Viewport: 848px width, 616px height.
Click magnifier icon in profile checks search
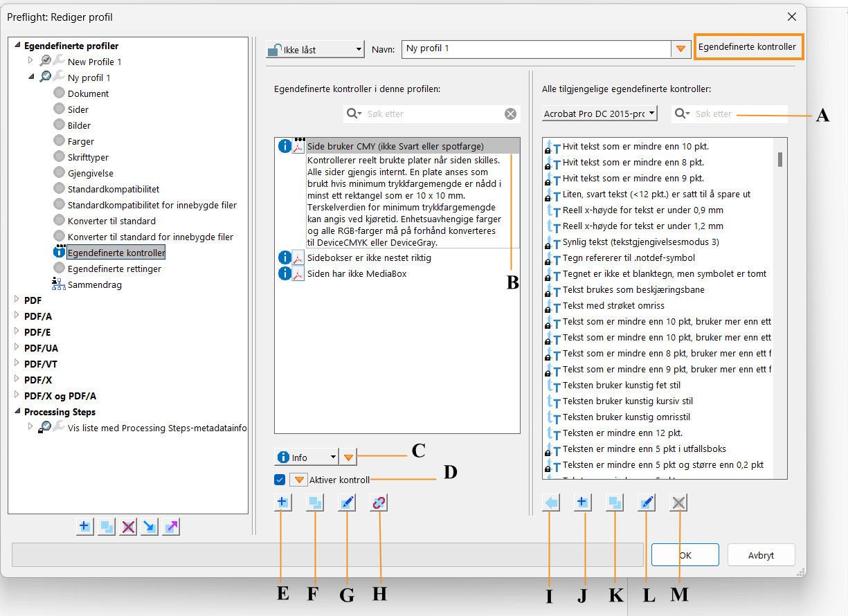[x=354, y=114]
